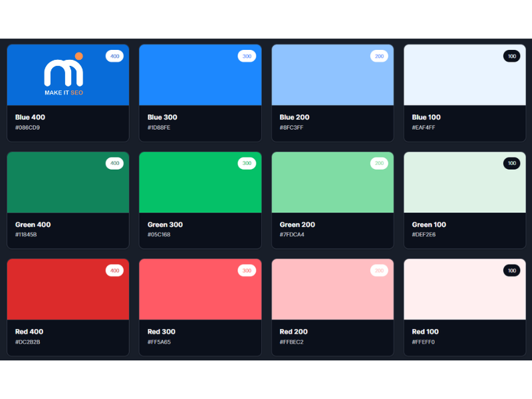Click the 300 badge on Blue 300
Viewport: 532px width, 399px height.
click(x=247, y=57)
